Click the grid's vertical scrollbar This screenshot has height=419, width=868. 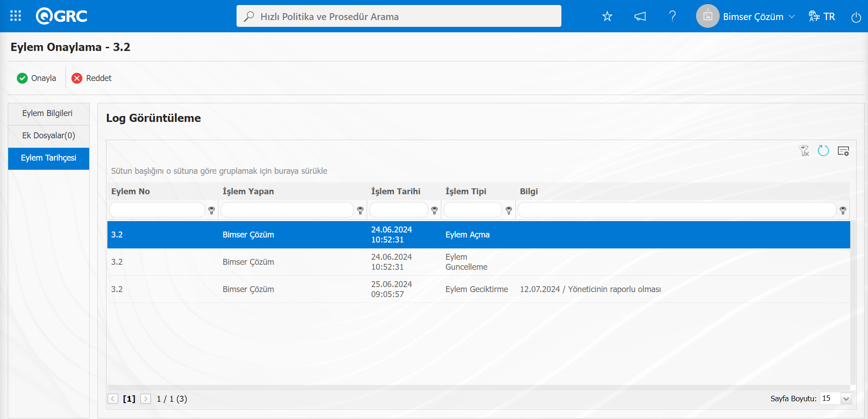(x=853, y=303)
